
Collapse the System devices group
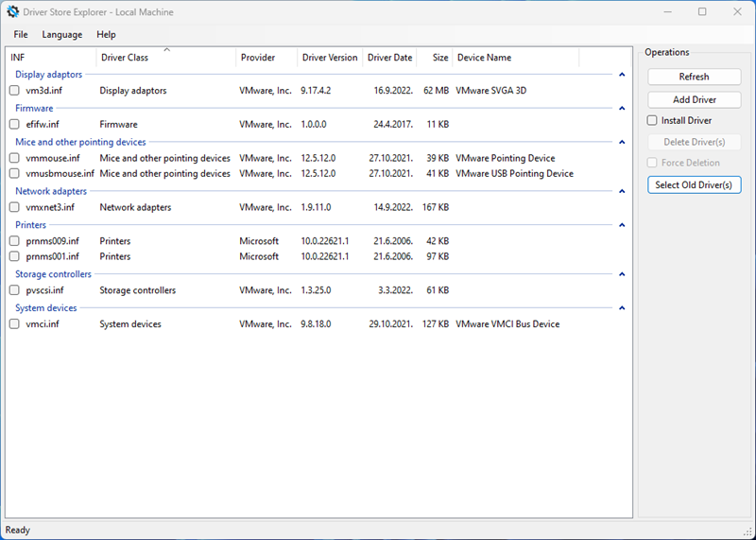[x=621, y=307]
